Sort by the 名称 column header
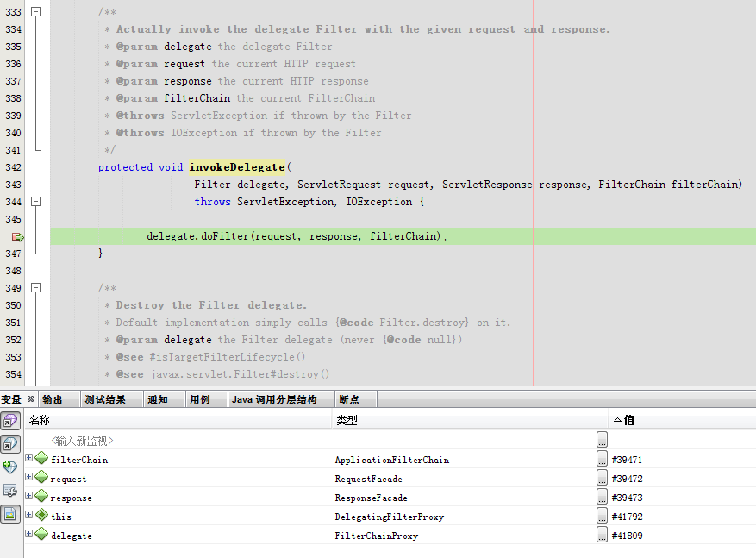 pyautogui.click(x=178, y=420)
